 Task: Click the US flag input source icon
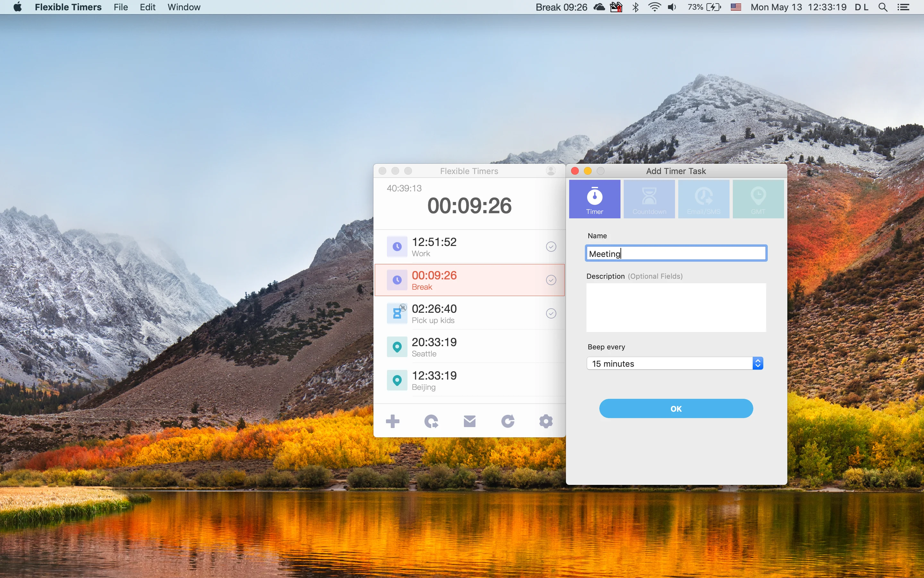[x=736, y=7]
